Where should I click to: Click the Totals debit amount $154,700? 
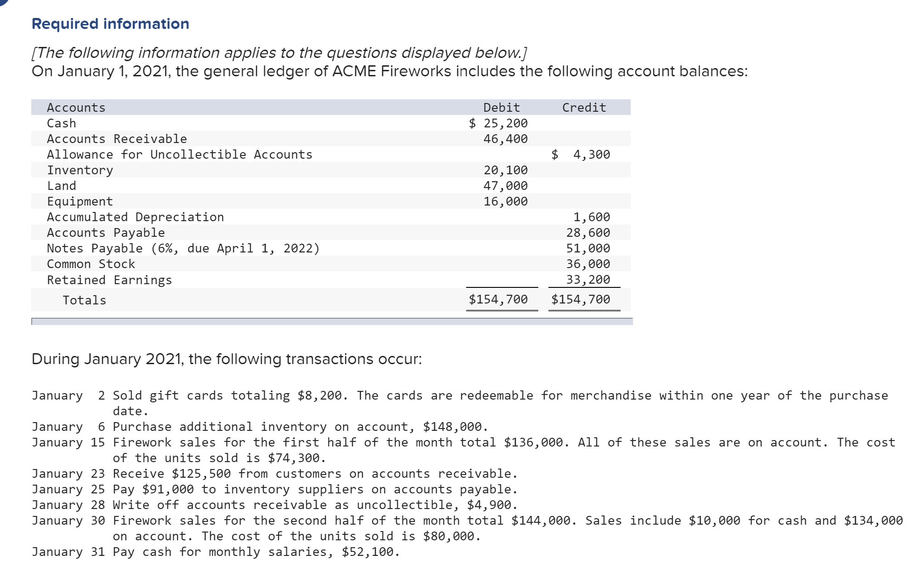point(498,299)
